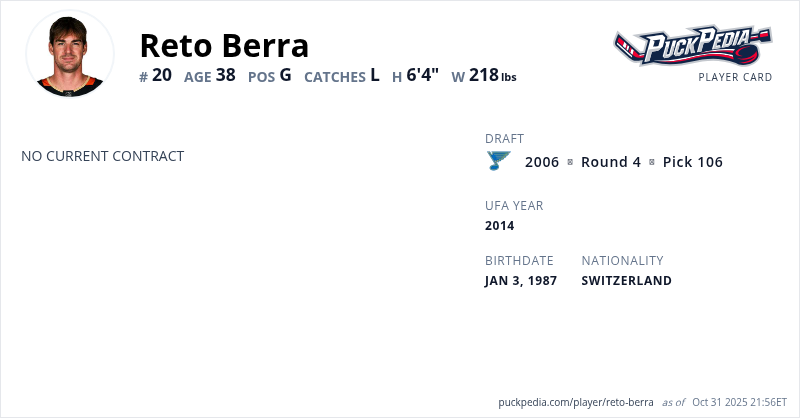This screenshot has width=800, height=418.
Task: Click the height value 6'4"
Action: pyautogui.click(x=422, y=75)
